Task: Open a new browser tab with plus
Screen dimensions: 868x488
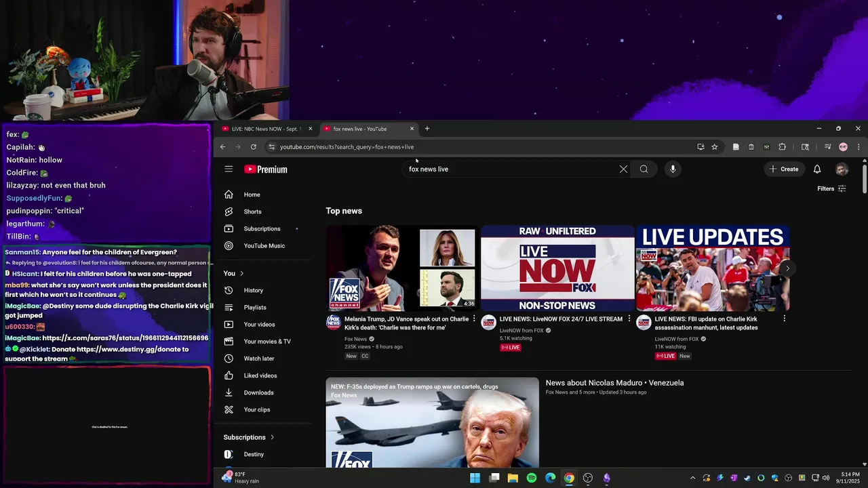Action: 427,129
